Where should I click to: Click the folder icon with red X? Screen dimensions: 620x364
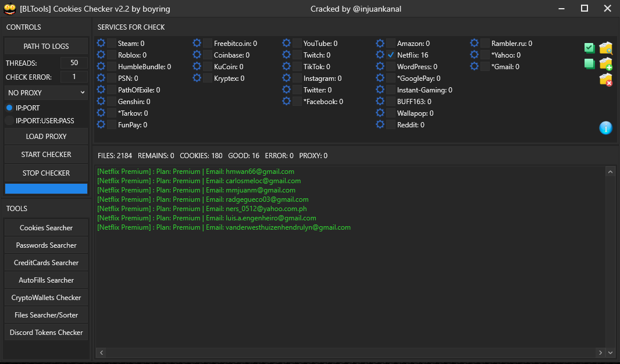click(606, 80)
